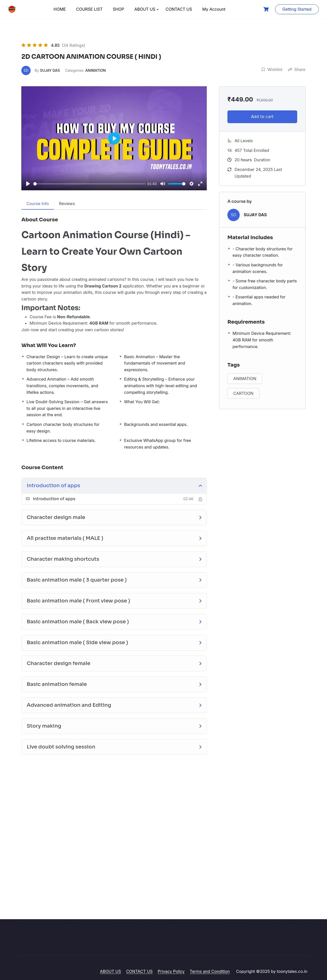Click the Toonytales site logo
The width and height of the screenshot is (327, 980).
pyautogui.click(x=12, y=9)
